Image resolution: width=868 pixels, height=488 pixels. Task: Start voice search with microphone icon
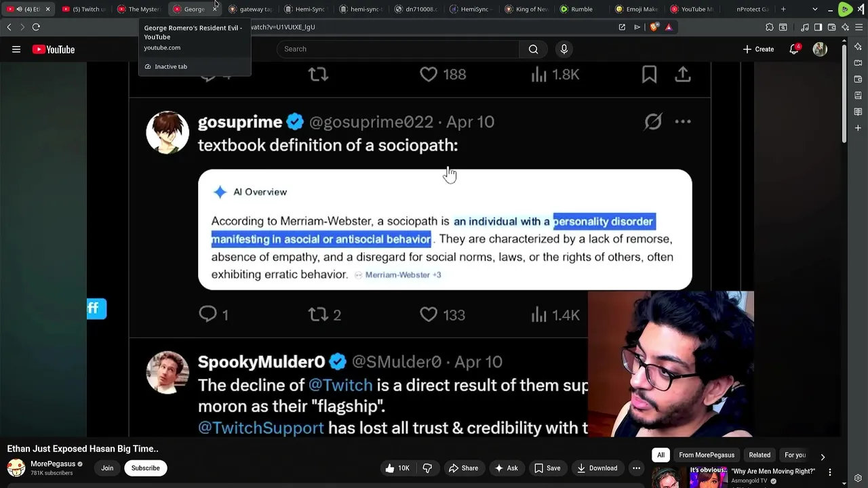pyautogui.click(x=564, y=49)
